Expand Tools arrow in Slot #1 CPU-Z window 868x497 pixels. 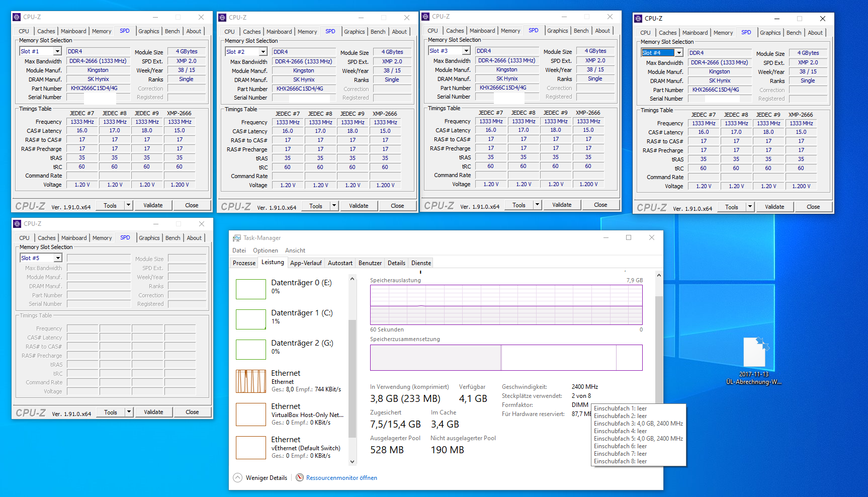click(x=128, y=205)
